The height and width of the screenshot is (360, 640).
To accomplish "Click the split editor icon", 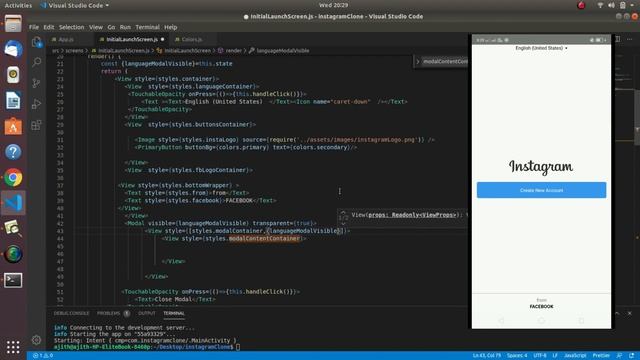I will pos(618,39).
